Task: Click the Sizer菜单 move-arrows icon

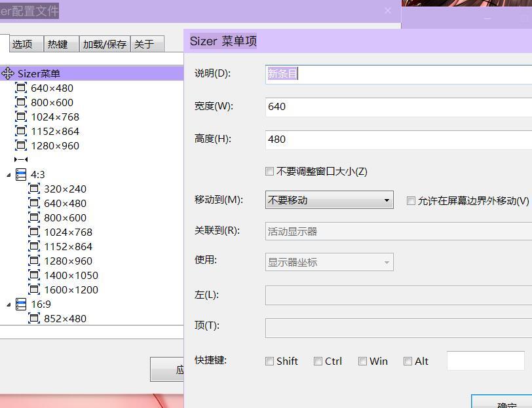Action: tap(8, 73)
